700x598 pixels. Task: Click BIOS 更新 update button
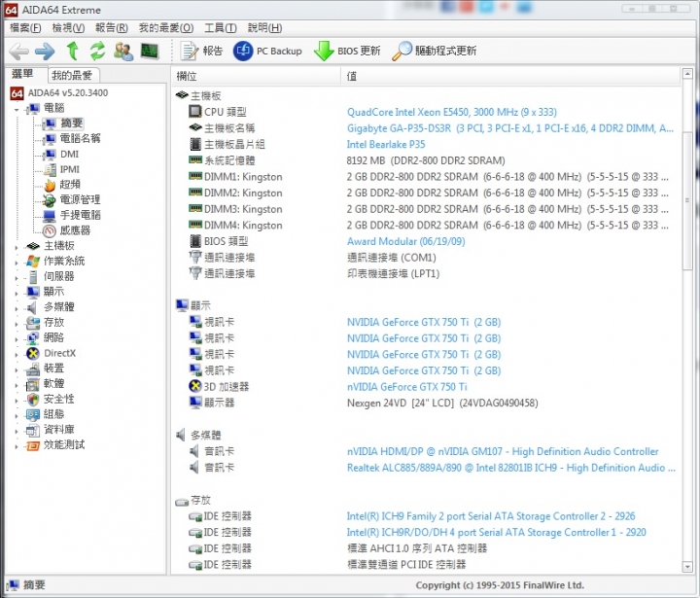pos(347,51)
